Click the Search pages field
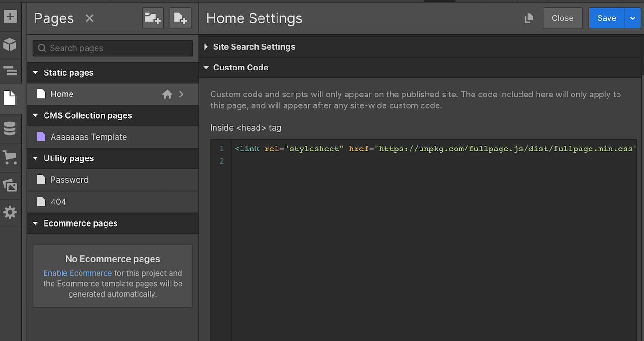The width and height of the screenshot is (644, 341). point(113,48)
